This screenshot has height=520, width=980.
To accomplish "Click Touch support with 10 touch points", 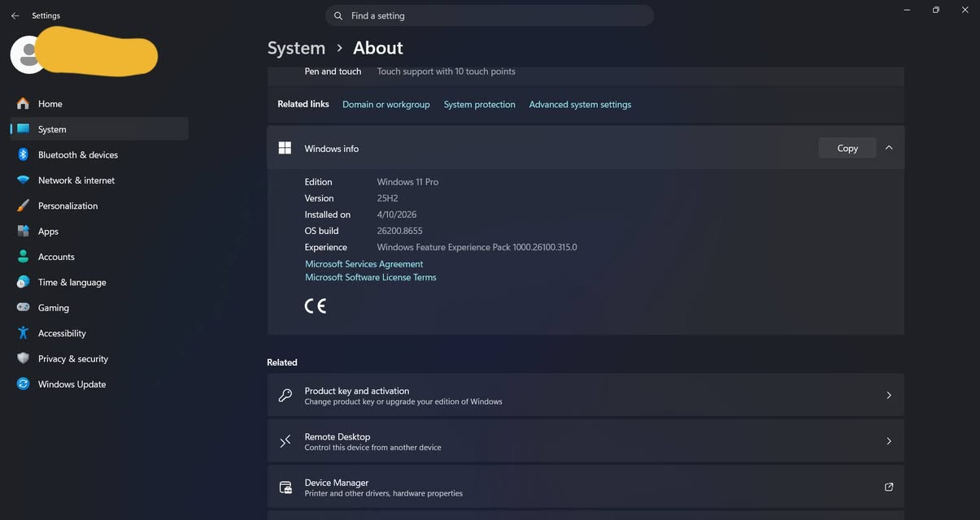I will coord(446,71).
